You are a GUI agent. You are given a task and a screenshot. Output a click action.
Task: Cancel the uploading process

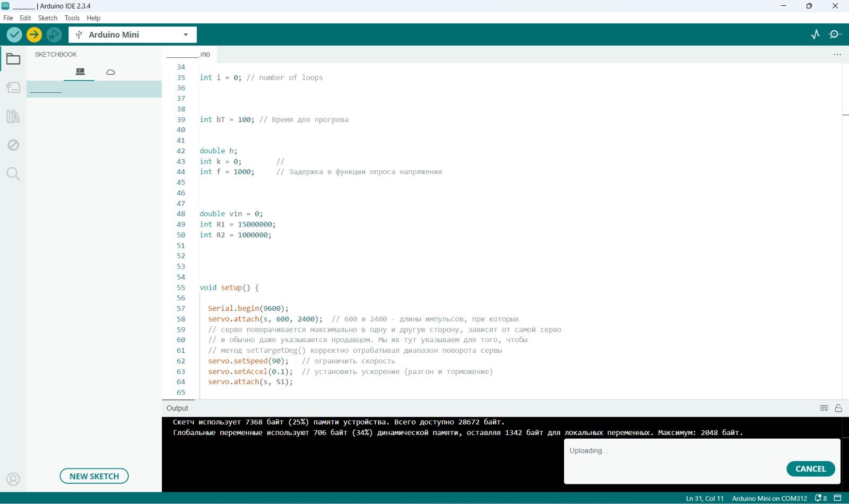pos(810,469)
